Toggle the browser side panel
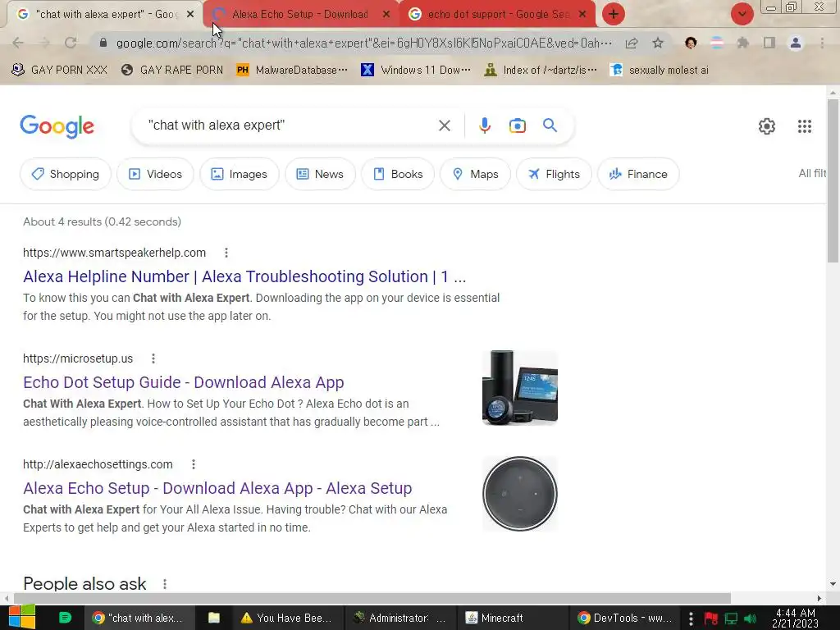Viewport: 840px width, 630px height. [769, 43]
